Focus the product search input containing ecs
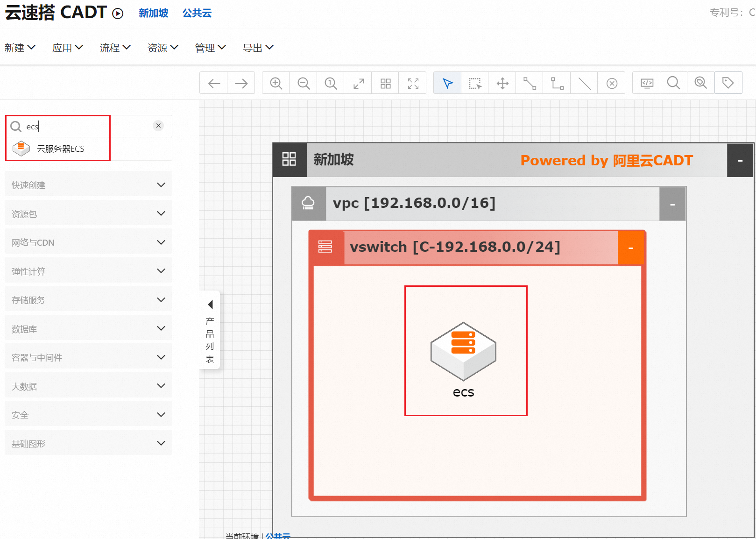This screenshot has height=539, width=756. point(89,126)
